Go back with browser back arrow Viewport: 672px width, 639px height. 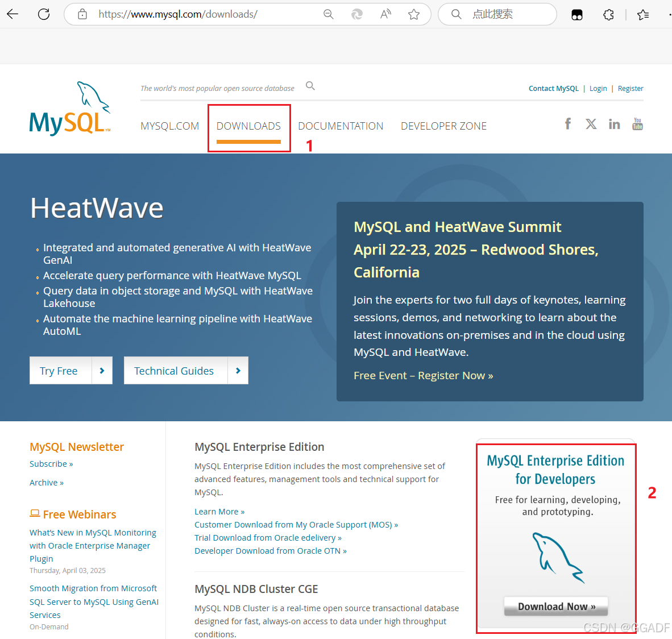coord(13,14)
